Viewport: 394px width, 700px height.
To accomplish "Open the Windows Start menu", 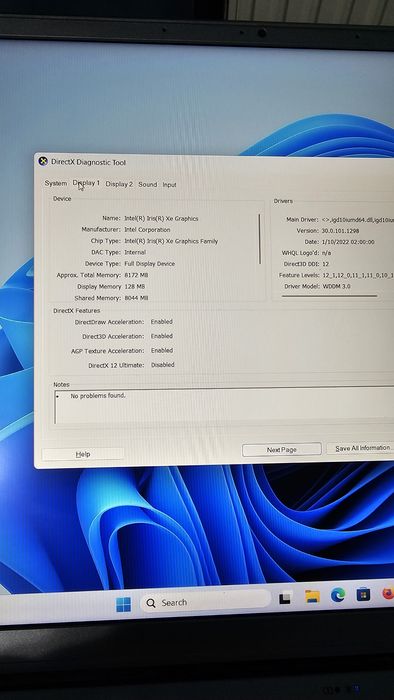I will pos(124,604).
